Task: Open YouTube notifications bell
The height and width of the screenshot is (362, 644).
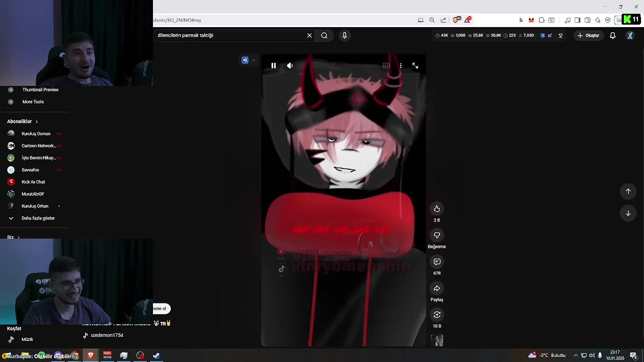Action: click(613, 35)
